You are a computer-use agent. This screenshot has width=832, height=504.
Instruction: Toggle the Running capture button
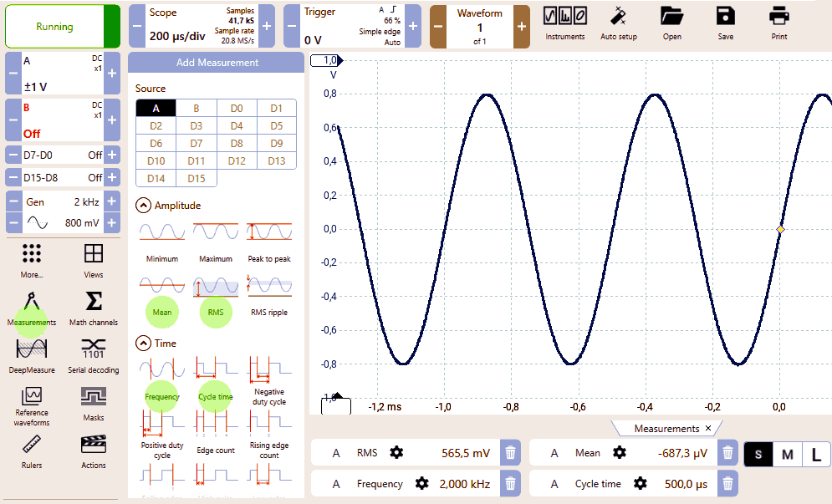pos(63,27)
